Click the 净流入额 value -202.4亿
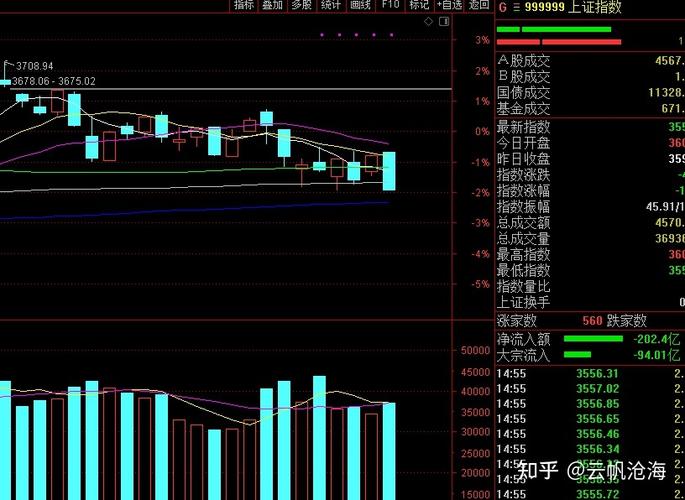This screenshot has width=685, height=500. (657, 339)
